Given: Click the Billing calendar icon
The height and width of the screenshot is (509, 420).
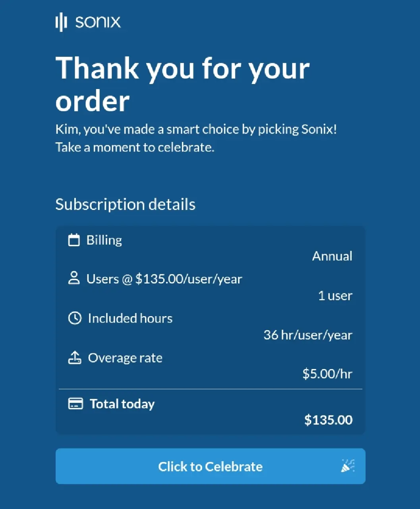Looking at the screenshot, I should point(74,240).
